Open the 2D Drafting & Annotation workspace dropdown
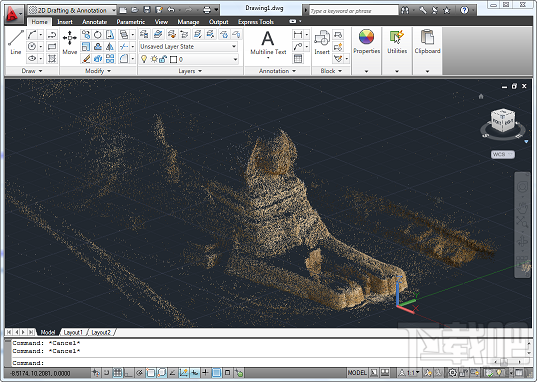The height and width of the screenshot is (382, 537). pyautogui.click(x=72, y=10)
